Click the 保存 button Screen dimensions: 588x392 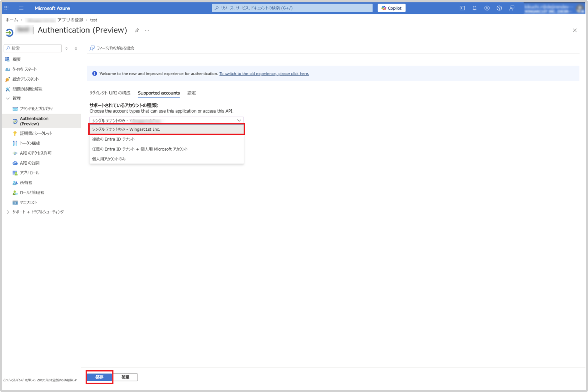click(x=99, y=377)
